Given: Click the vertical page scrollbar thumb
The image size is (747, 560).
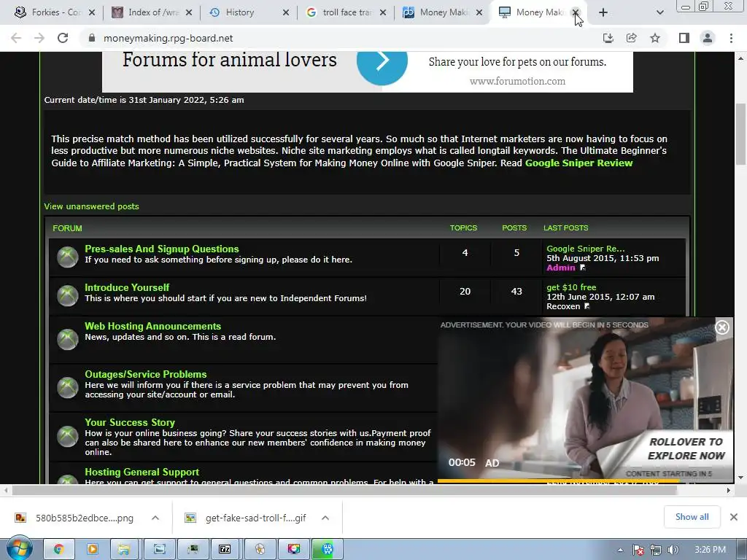Looking at the screenshot, I should (740, 134).
